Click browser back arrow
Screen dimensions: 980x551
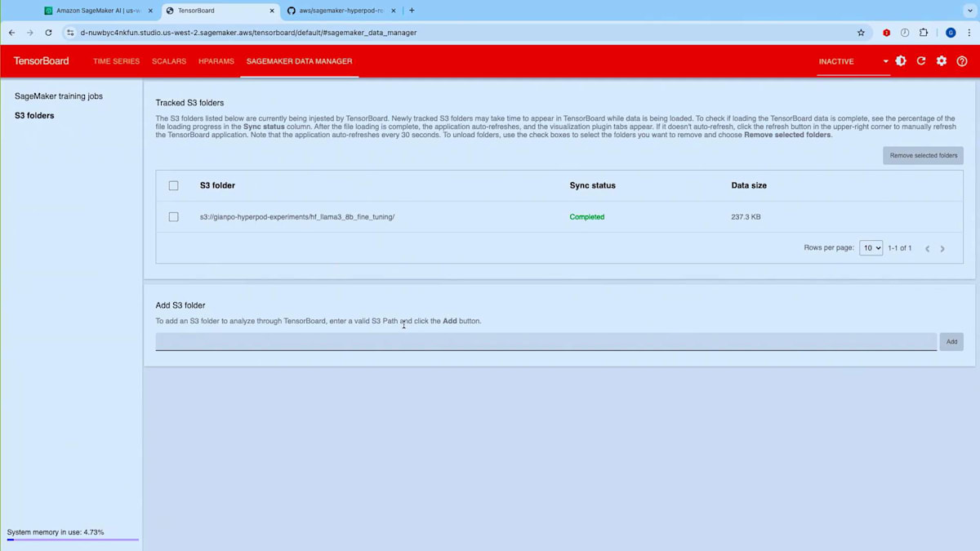tap(11, 33)
